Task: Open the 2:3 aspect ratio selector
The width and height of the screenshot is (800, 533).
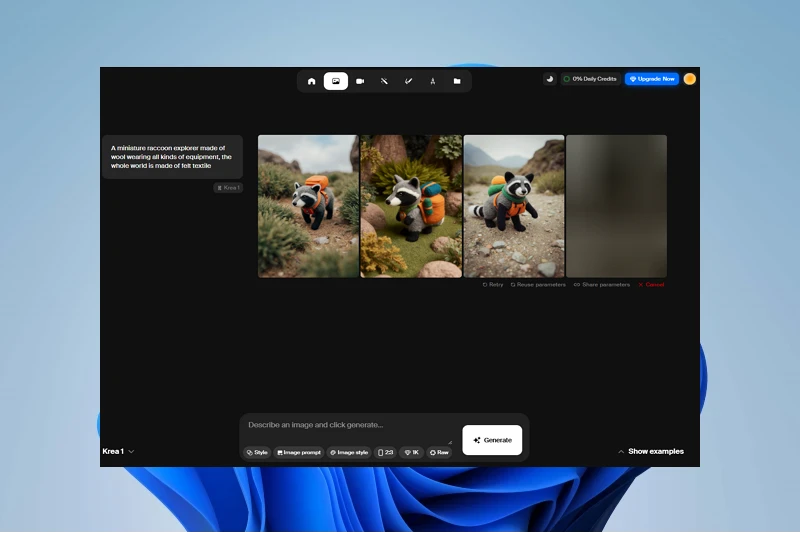Action: click(x=385, y=452)
